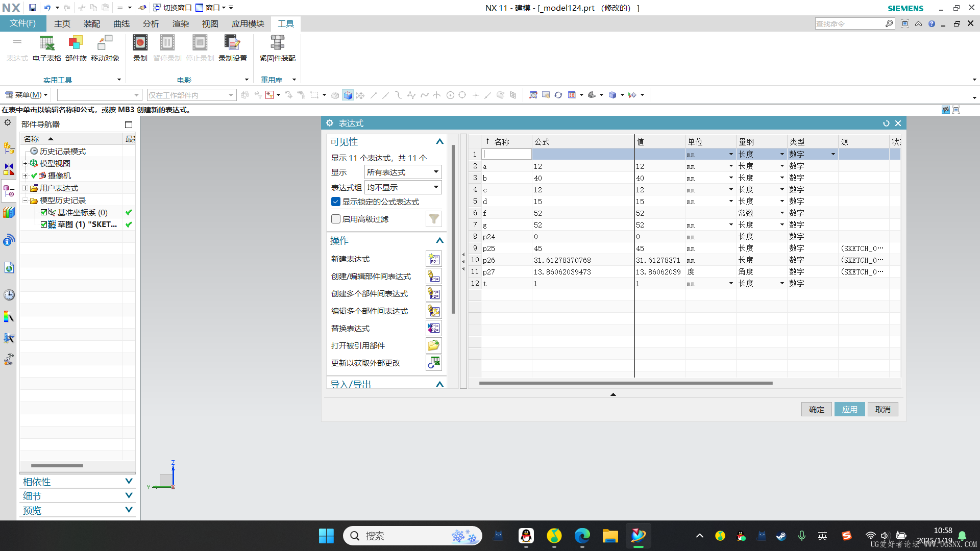
Task: Enable 启用高级过滤 checkbox
Action: (336, 219)
